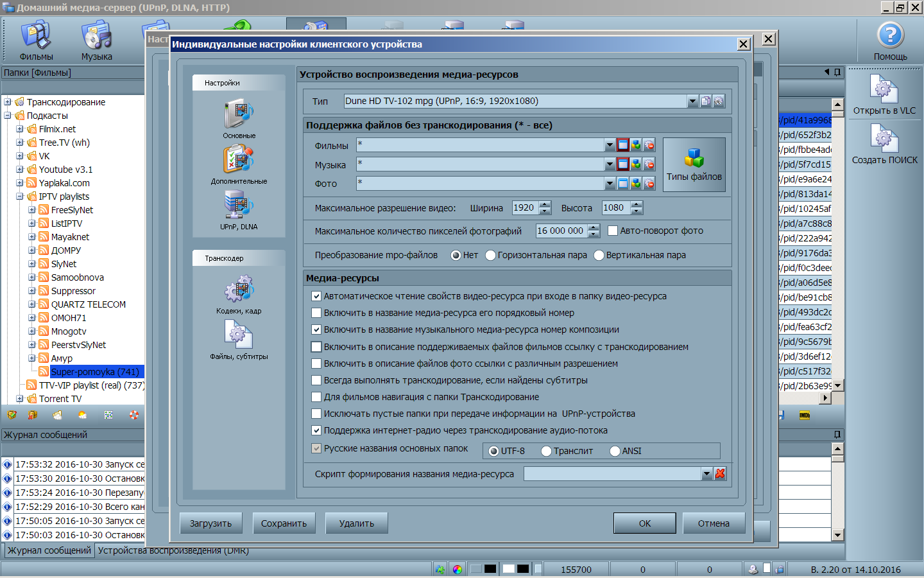The image size is (924, 578).
Task: Select Горизонтальная пара radio option
Action: (x=491, y=256)
